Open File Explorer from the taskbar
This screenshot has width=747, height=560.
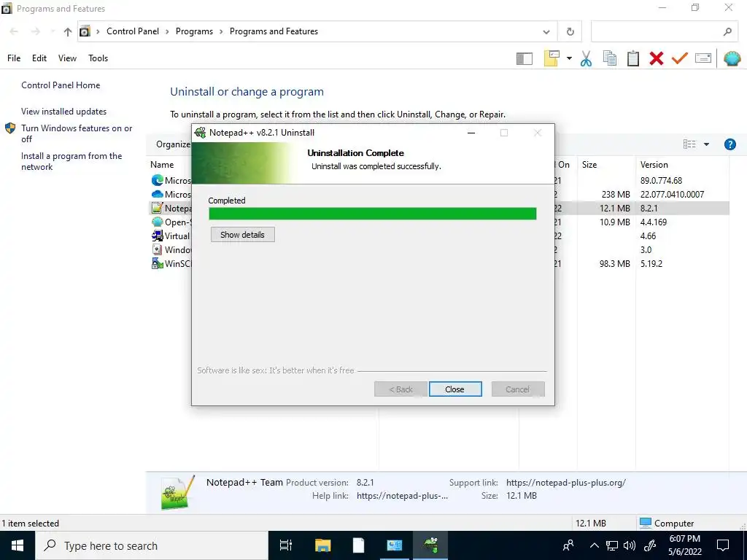pos(322,545)
